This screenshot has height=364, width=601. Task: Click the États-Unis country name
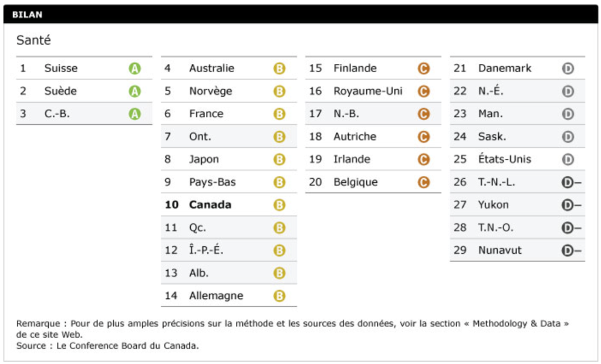pos(504,159)
